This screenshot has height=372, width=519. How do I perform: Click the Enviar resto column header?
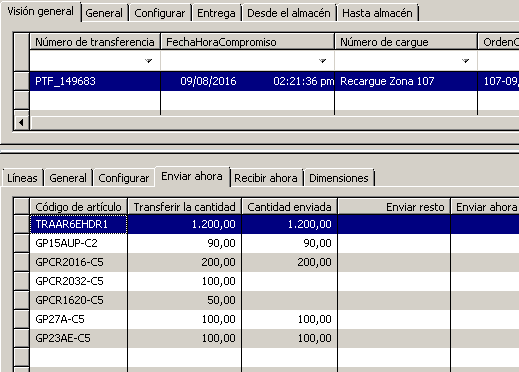pyautogui.click(x=394, y=207)
